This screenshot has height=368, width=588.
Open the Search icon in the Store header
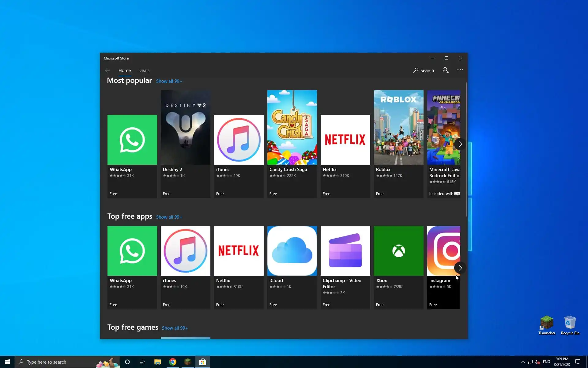point(424,70)
